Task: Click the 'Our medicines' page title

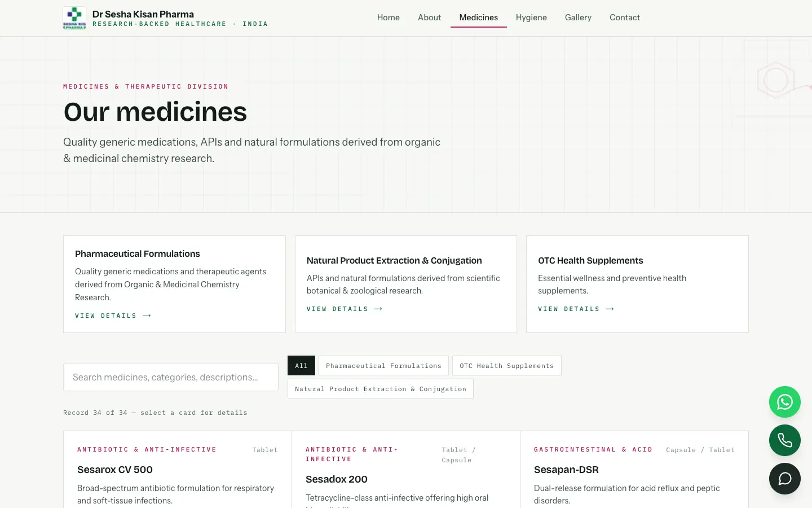Action: coord(155,112)
